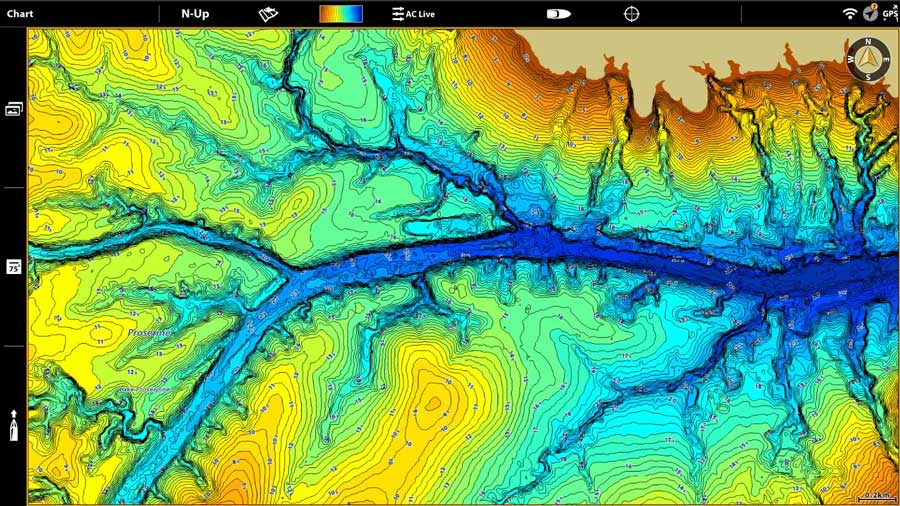Tap the 75° temperature readout icon
The width and height of the screenshot is (900, 506).
[14, 267]
